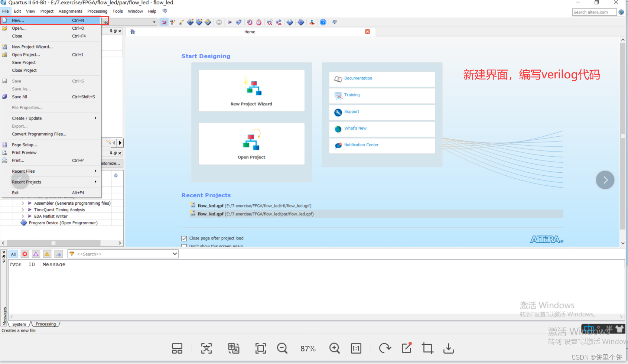Open the Training link
628x364 pixels.
352,95
